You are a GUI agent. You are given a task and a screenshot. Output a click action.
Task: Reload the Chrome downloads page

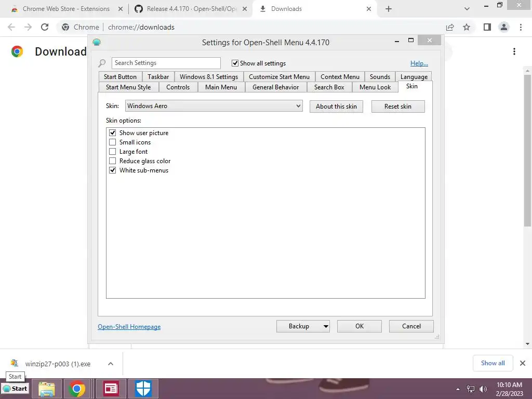click(45, 27)
